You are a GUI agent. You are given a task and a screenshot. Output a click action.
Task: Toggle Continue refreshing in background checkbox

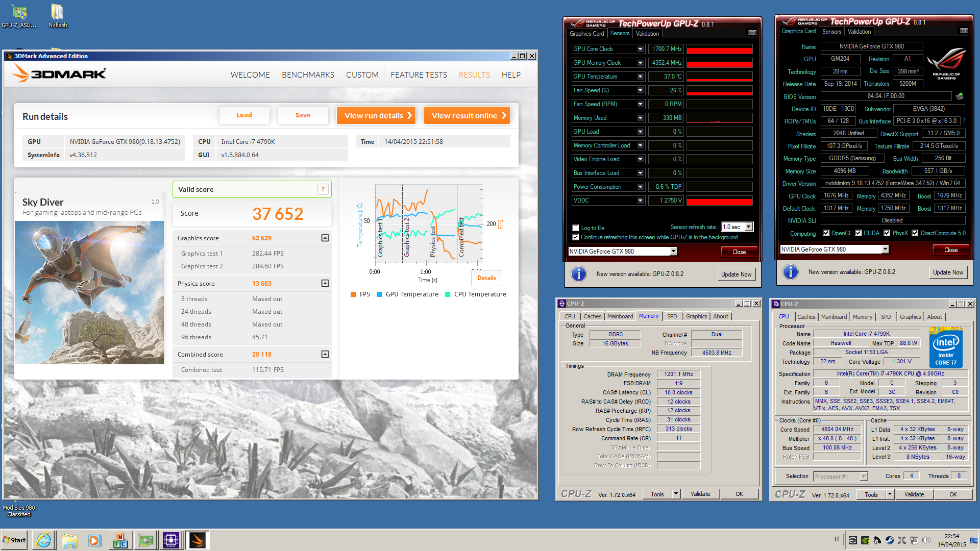pos(576,237)
